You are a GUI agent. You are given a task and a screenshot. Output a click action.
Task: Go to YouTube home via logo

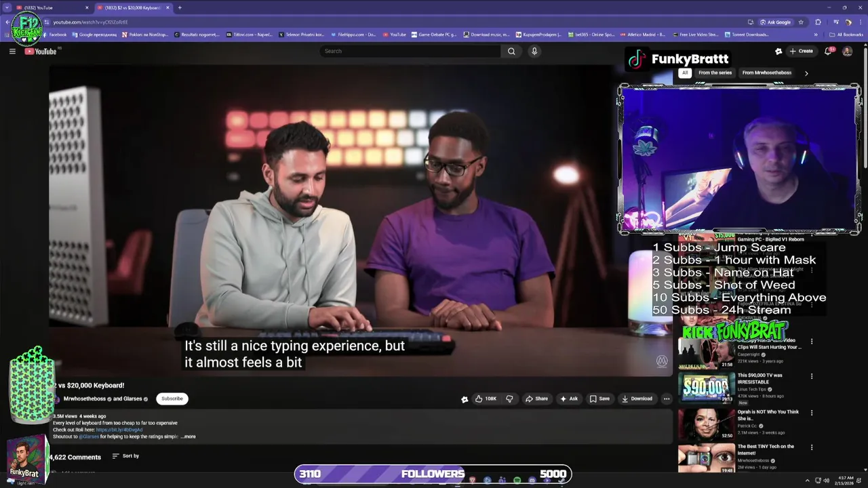[x=41, y=52]
